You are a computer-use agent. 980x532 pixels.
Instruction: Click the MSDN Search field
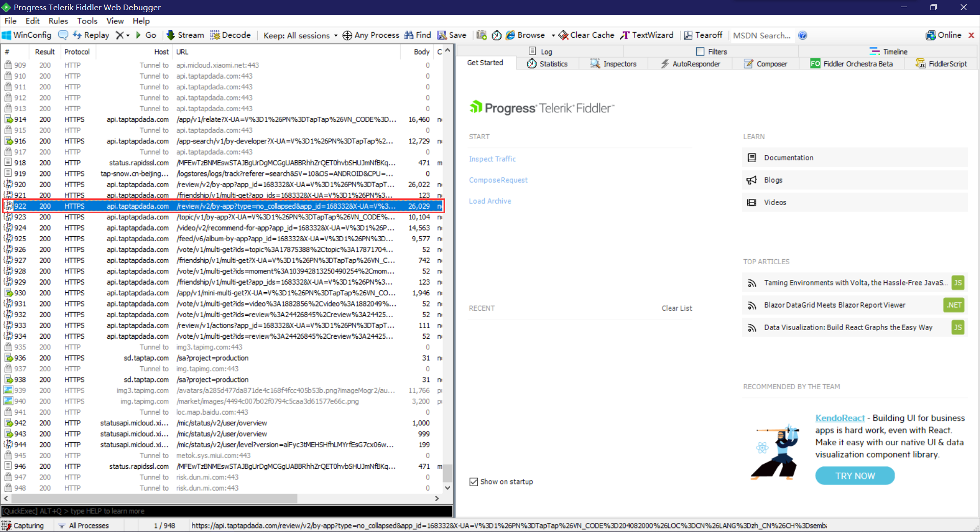click(x=762, y=35)
